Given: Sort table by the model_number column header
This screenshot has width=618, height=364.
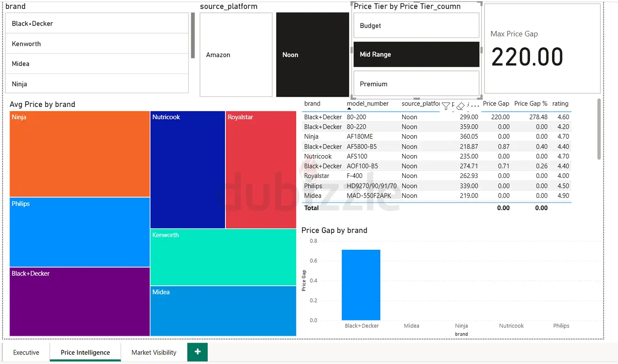Looking at the screenshot, I should coord(368,104).
